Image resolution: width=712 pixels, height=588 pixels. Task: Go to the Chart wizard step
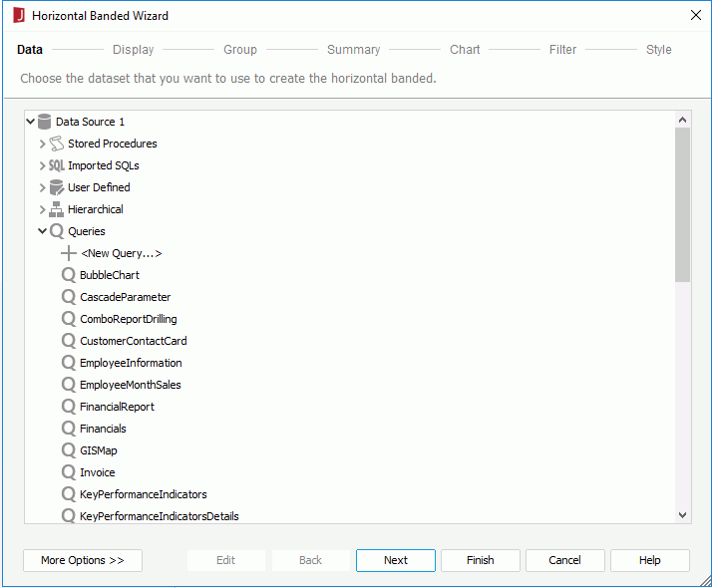pyautogui.click(x=465, y=50)
